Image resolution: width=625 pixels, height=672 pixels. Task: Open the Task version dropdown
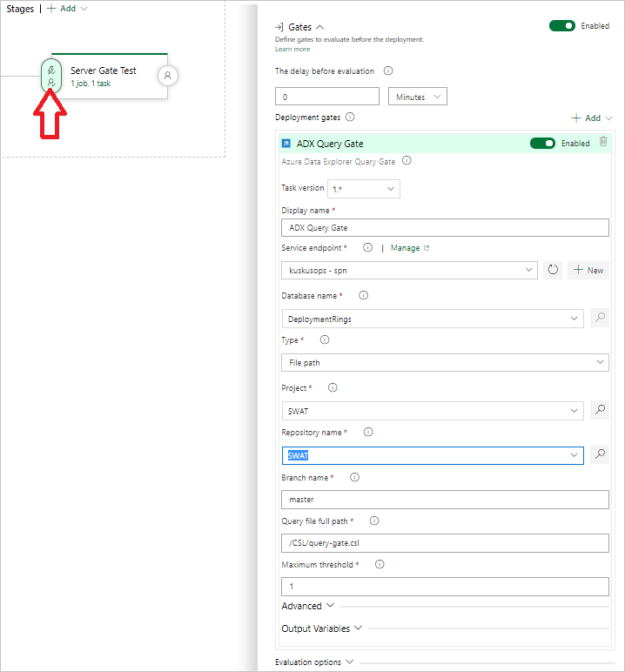point(363,188)
